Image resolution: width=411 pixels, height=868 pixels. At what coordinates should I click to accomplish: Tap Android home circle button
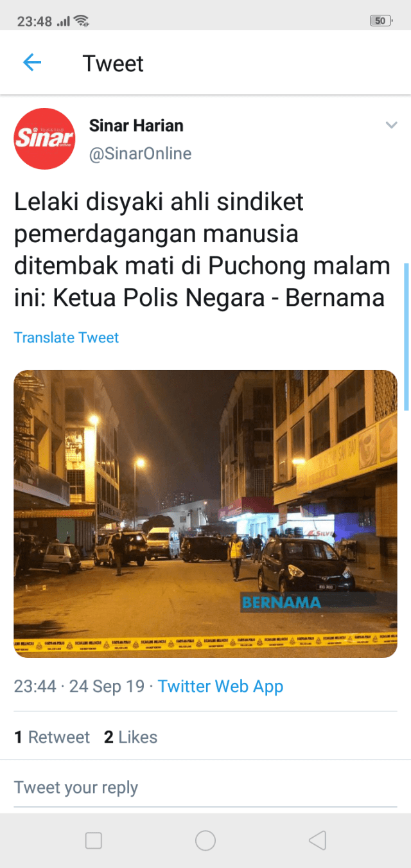point(205,840)
